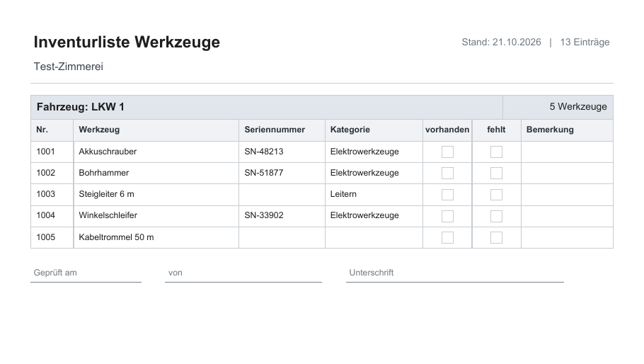This screenshot has width=644, height=364.
Task: Select number cell '1002'
Action: (x=52, y=174)
